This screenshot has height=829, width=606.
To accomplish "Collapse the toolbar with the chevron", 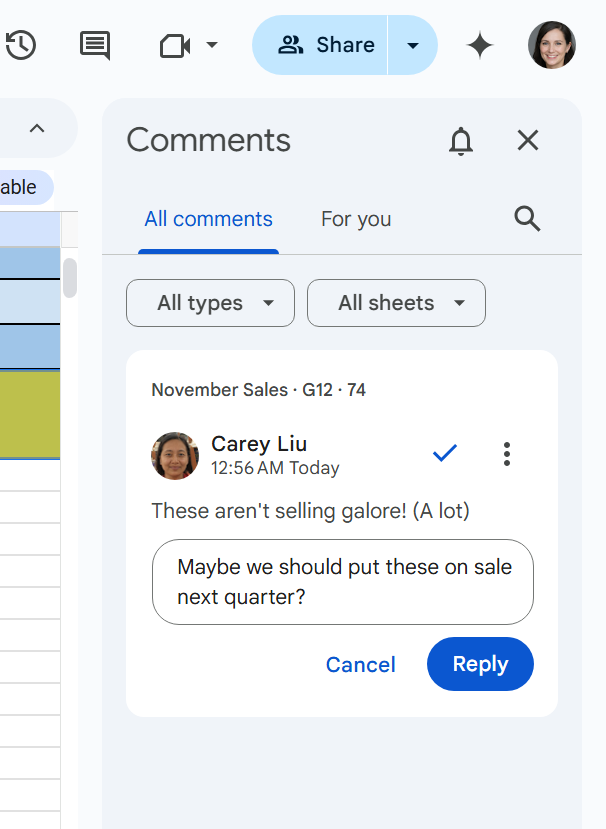I will (x=37, y=128).
